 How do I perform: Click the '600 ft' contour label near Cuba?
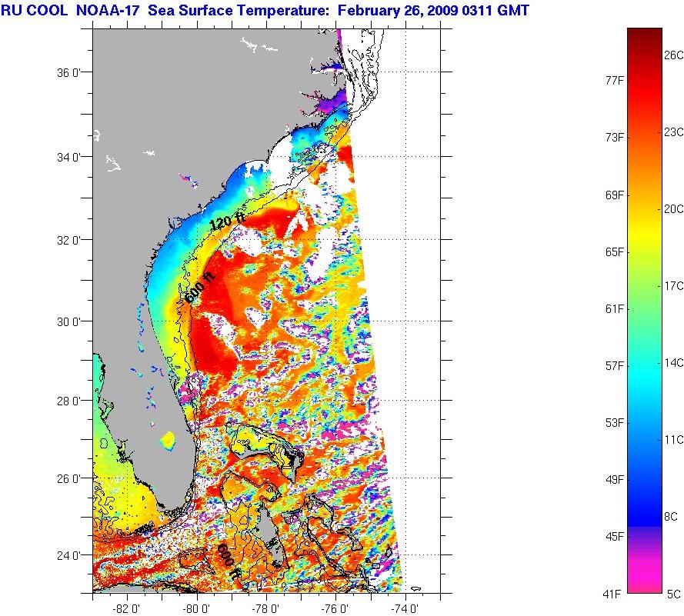(229, 561)
